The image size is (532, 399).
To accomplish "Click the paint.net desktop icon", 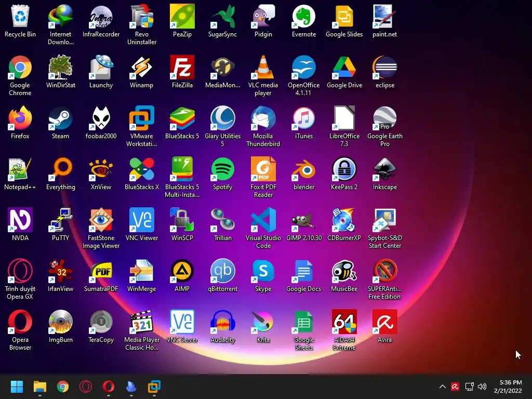I will click(x=385, y=16).
